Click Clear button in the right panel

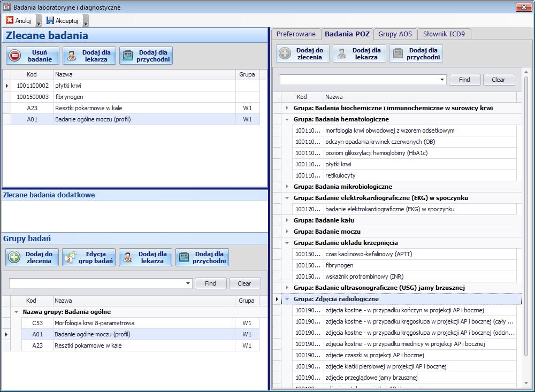click(499, 80)
